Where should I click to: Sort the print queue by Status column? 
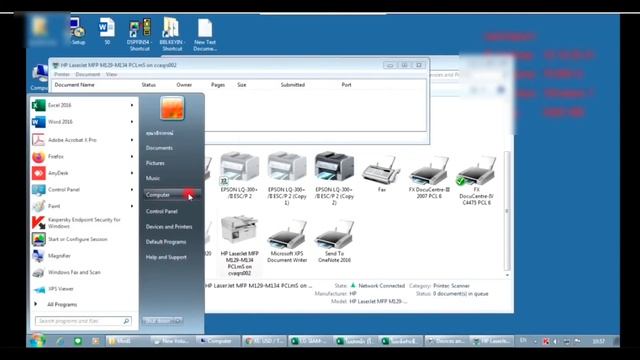[x=149, y=85]
